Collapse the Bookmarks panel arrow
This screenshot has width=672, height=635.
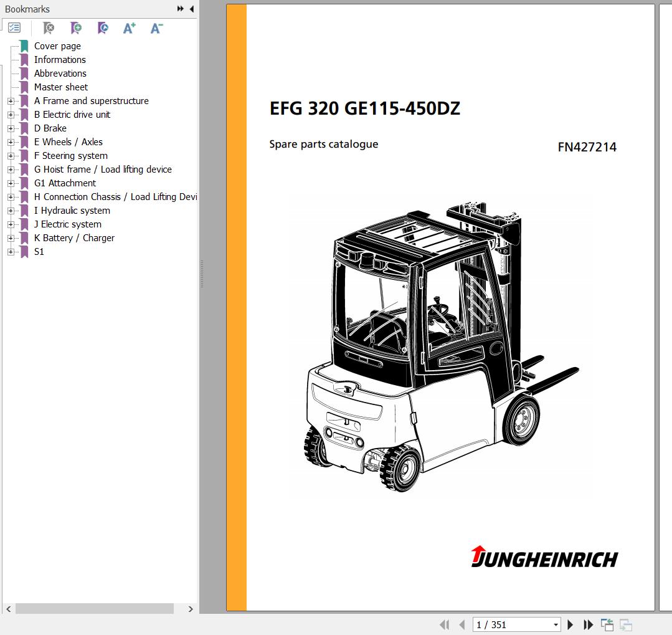[192, 9]
